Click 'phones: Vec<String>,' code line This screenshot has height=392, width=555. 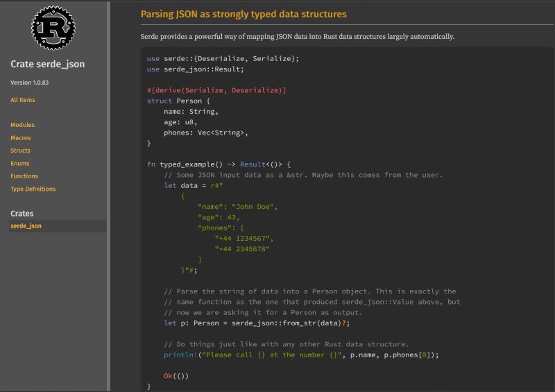click(205, 133)
